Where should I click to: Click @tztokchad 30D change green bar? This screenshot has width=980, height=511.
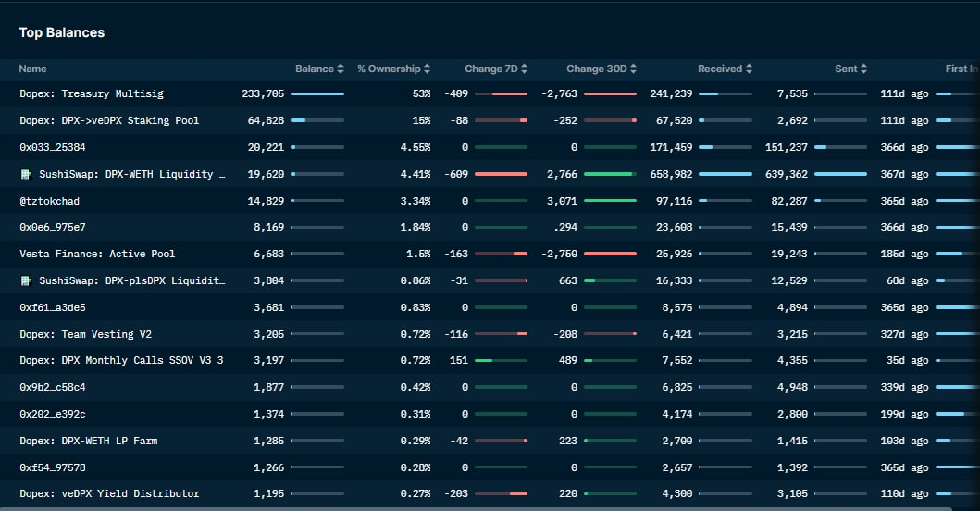pyautogui.click(x=610, y=201)
